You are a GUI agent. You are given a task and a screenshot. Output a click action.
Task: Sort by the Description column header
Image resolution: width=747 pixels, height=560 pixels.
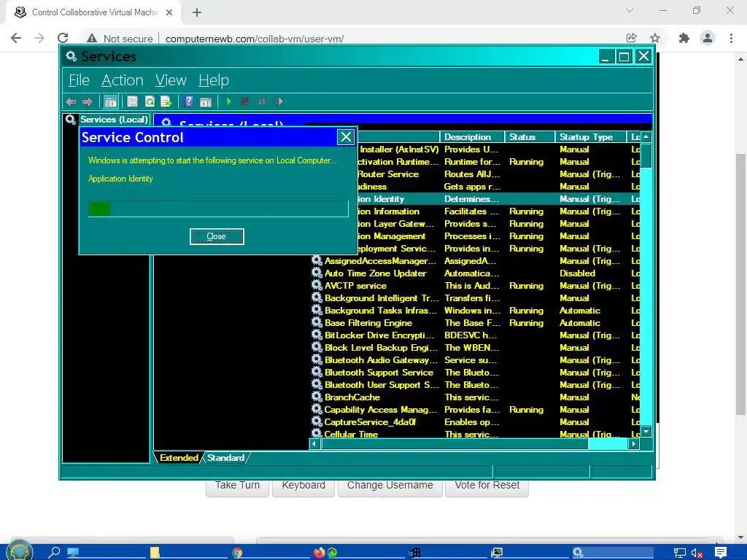[472, 136]
